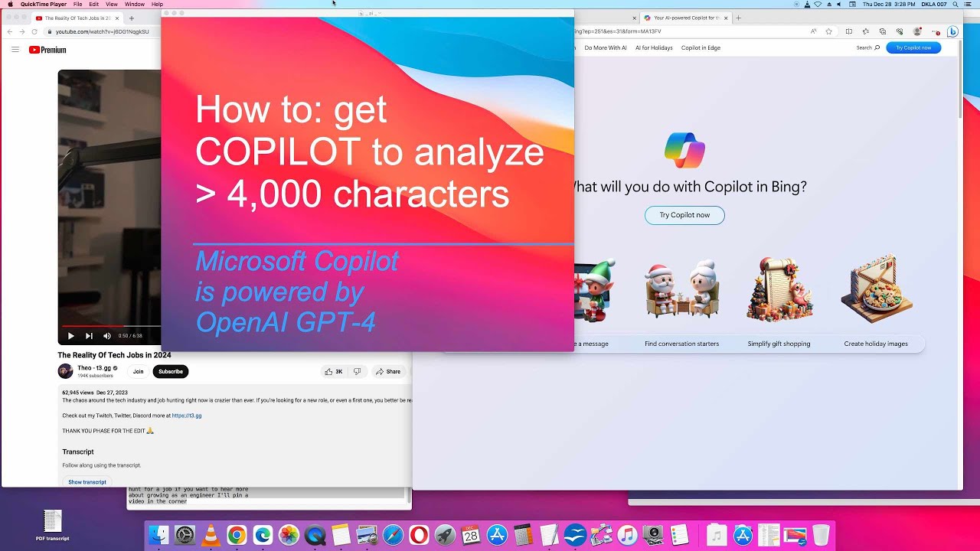Close the Reality Of Tech Jobs Chrome tab

pyautogui.click(x=117, y=18)
